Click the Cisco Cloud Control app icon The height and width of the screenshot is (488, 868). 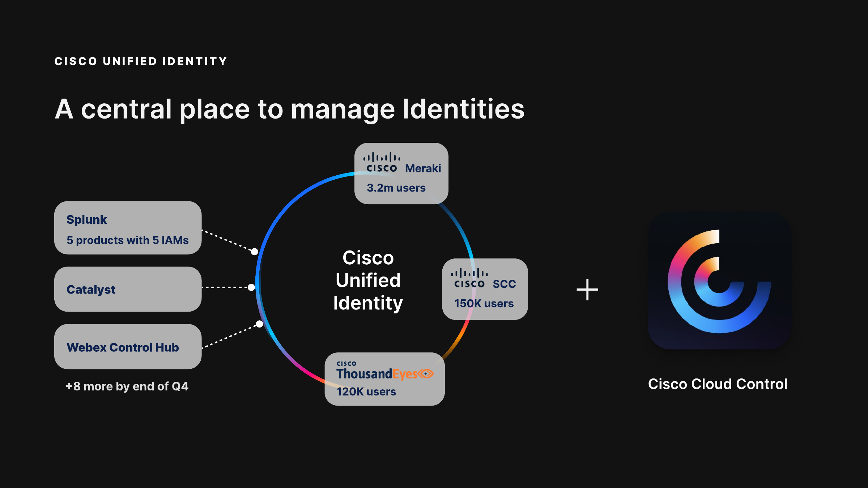pos(719,281)
